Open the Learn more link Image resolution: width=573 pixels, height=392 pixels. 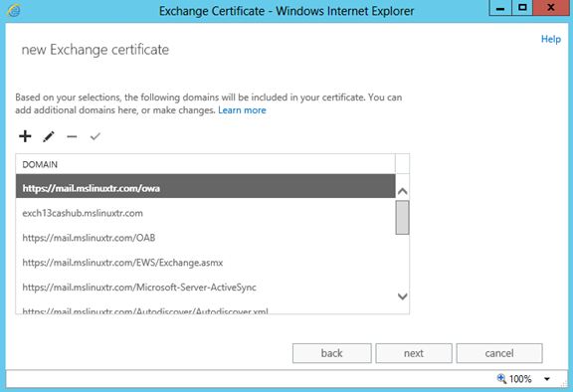242,110
